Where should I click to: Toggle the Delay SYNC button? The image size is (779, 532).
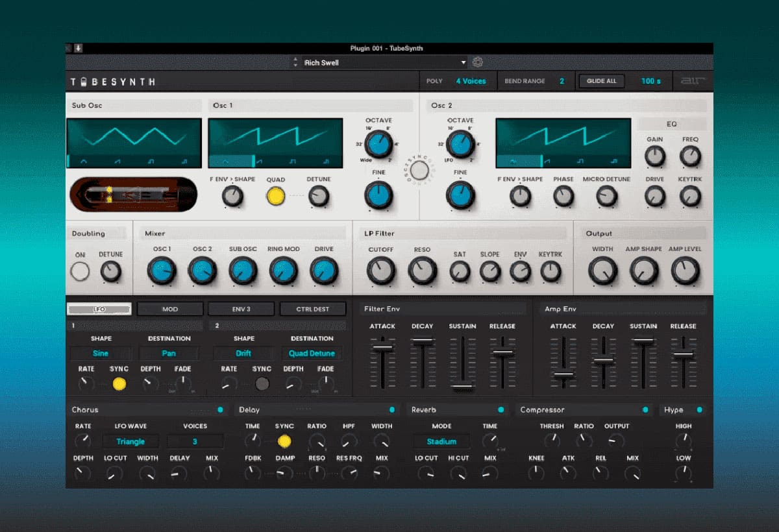[x=284, y=441]
